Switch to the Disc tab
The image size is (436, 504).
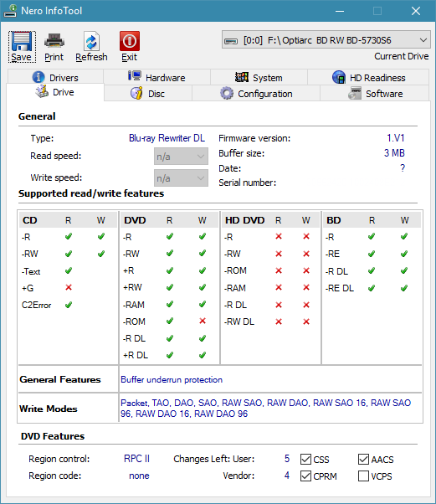148,94
